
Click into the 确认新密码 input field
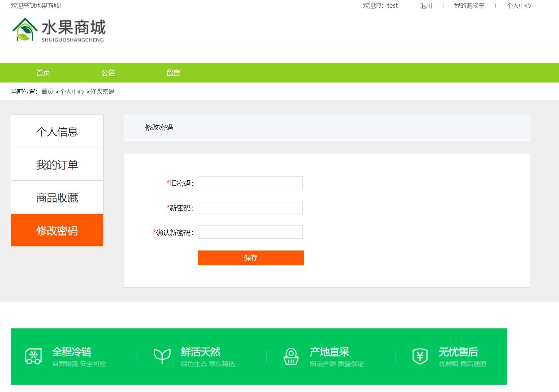coord(250,232)
